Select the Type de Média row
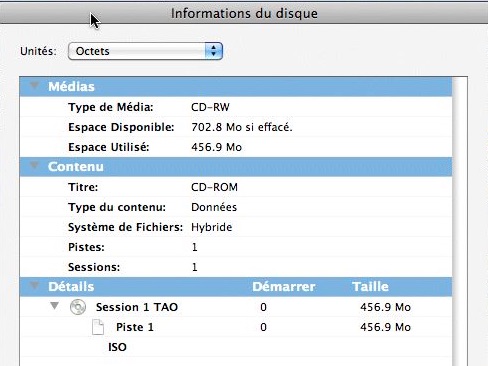Viewport: 488px width, 366px height. tap(236, 107)
